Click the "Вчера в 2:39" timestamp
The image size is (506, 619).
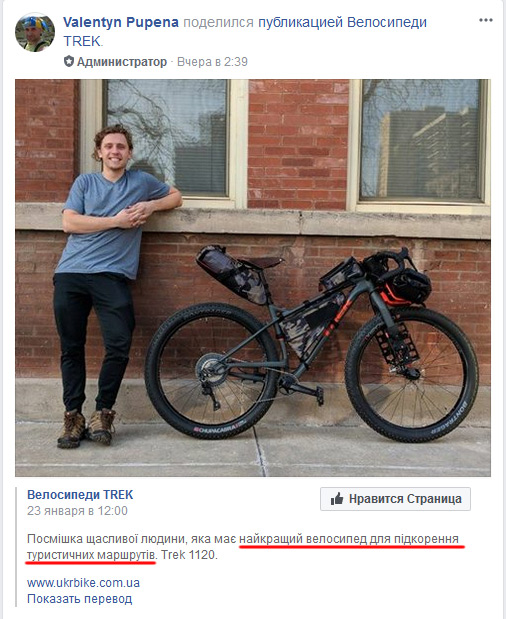pyautogui.click(x=212, y=62)
